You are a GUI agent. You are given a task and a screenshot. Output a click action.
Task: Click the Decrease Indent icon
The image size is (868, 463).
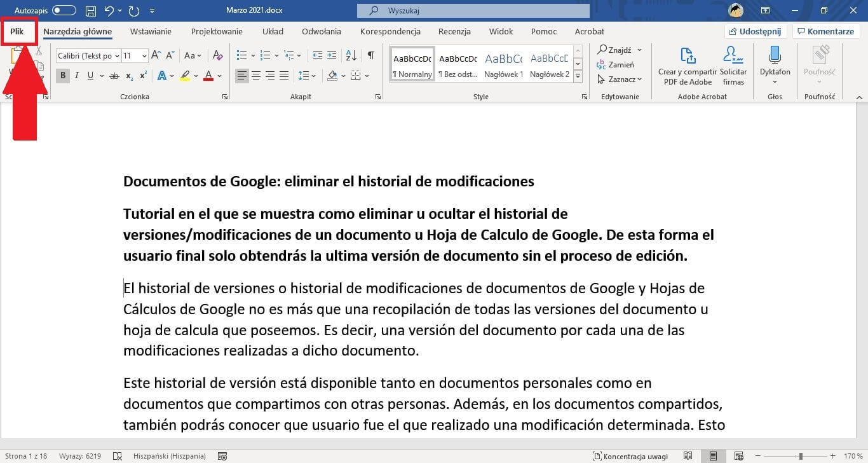(317, 56)
